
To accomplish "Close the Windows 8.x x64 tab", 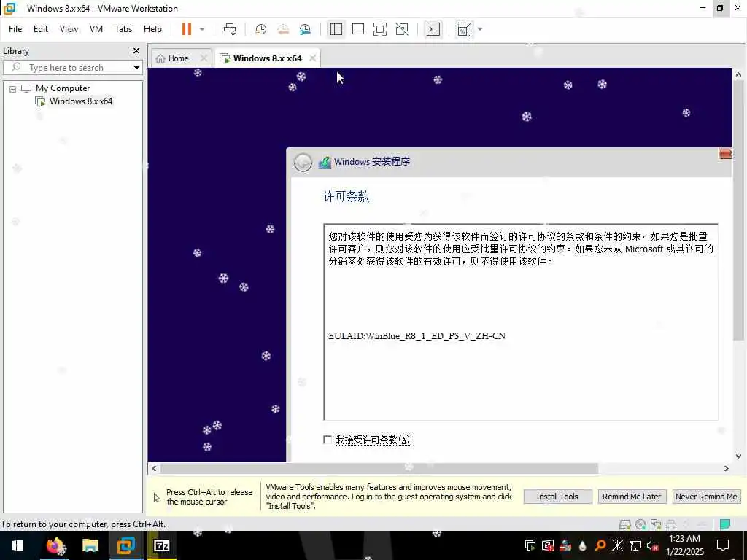I will click(x=312, y=58).
